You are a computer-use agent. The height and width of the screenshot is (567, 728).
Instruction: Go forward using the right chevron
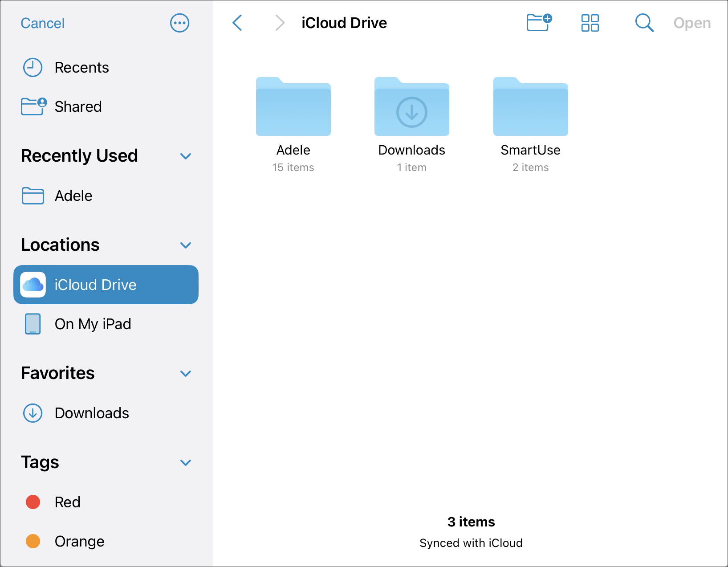(280, 23)
